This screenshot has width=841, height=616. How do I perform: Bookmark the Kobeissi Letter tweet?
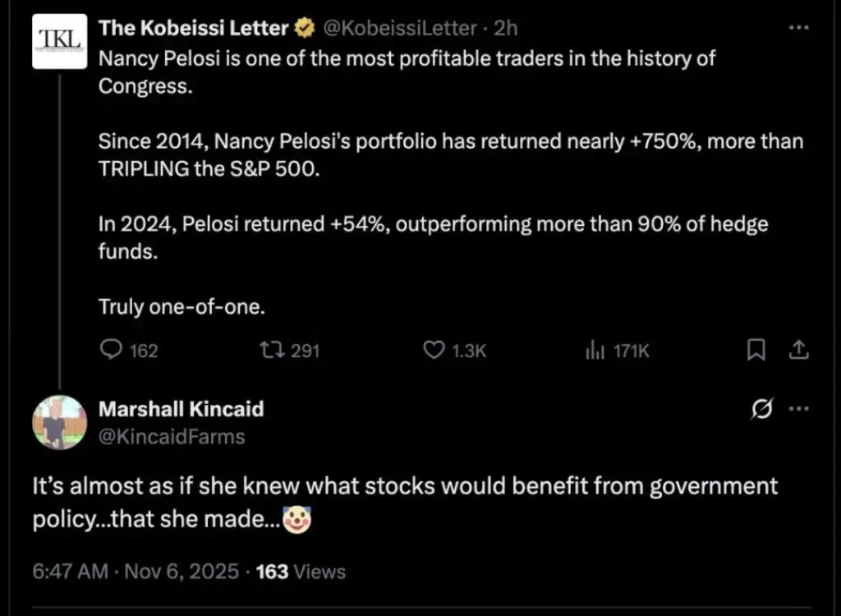(x=756, y=351)
